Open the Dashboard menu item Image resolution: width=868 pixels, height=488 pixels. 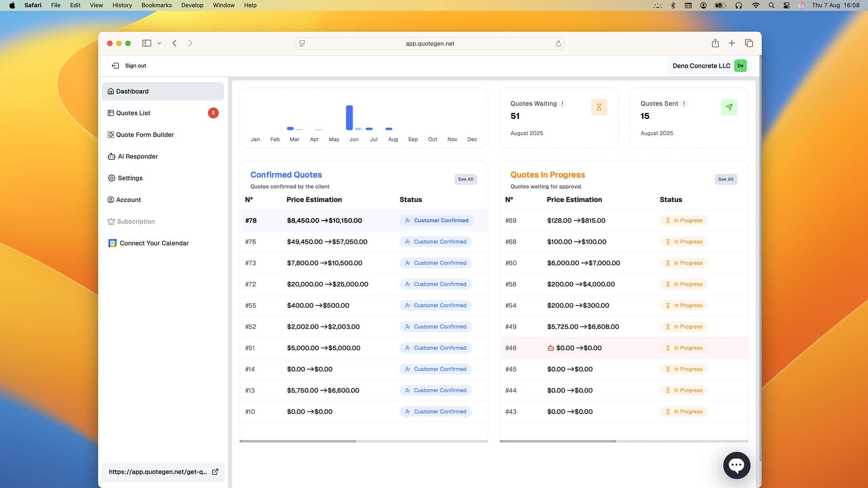point(163,91)
